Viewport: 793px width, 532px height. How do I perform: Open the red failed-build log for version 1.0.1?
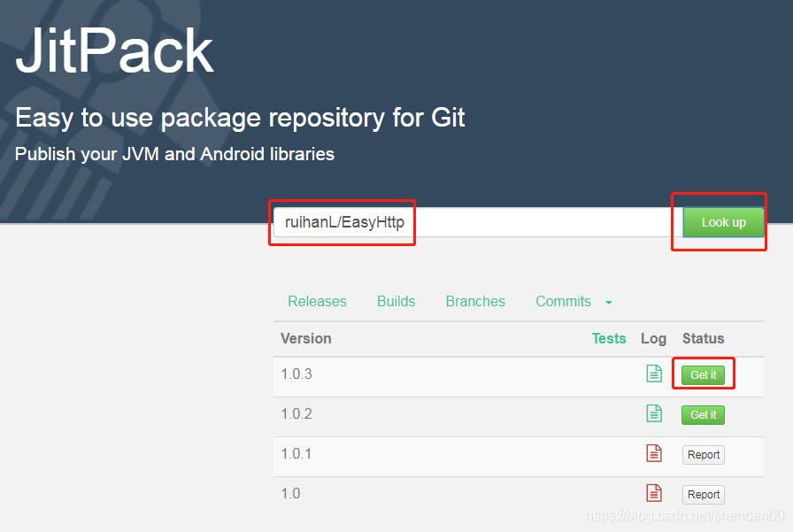(654, 453)
